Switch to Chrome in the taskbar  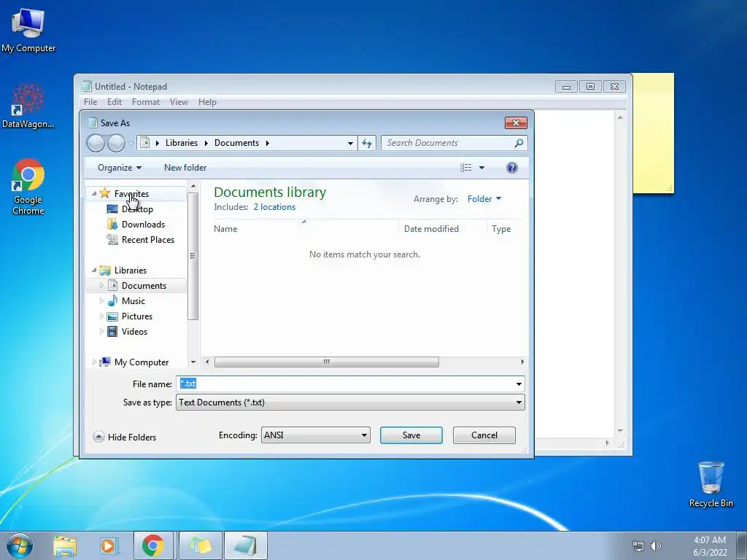click(152, 545)
